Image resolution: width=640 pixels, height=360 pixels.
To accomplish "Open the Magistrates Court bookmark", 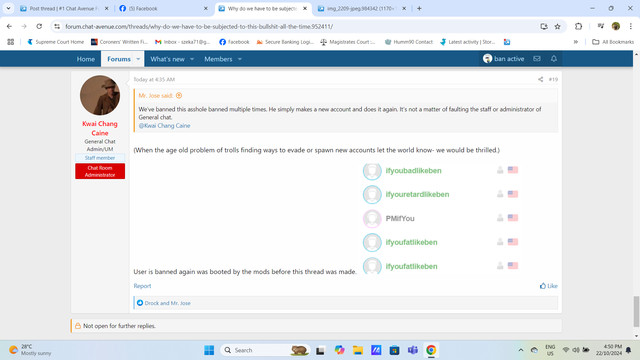I will pos(348,42).
